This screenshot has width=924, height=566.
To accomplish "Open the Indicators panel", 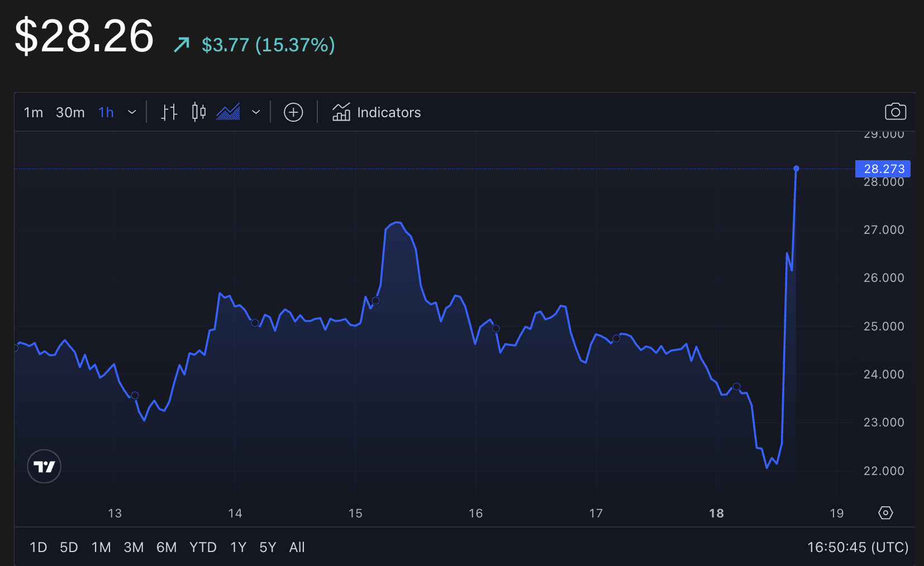I will 377,112.
